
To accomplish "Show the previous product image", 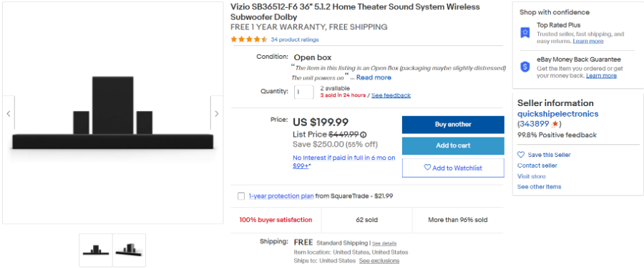I will 8,113.
